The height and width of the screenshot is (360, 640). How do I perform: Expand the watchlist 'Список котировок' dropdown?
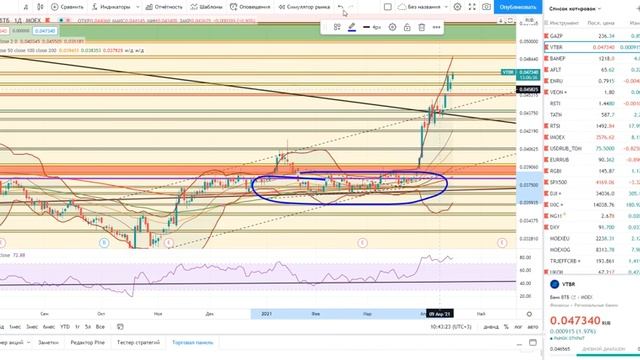pyautogui.click(x=576, y=9)
